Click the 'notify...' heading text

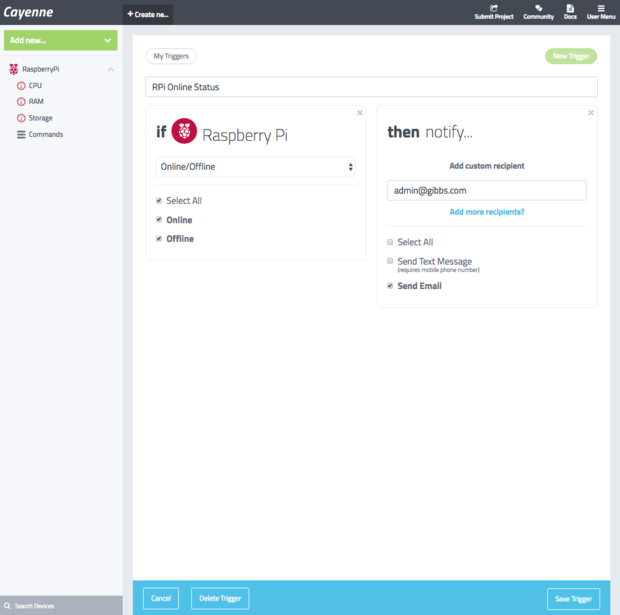[449, 132]
